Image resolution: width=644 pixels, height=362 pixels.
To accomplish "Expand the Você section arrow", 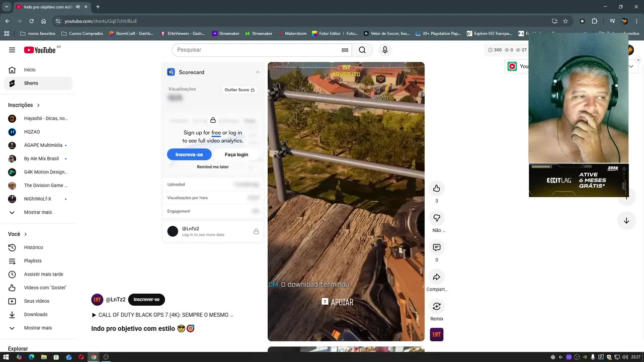I will click(26, 234).
